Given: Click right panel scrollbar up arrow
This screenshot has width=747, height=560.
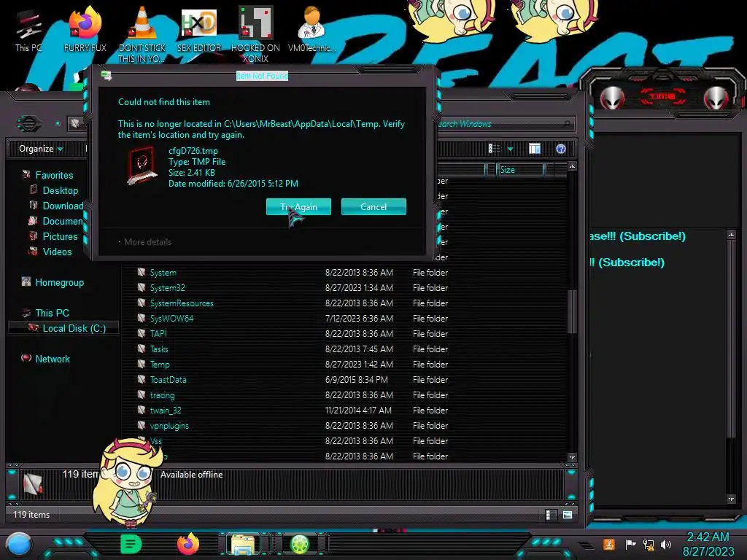Looking at the screenshot, I should [731, 235].
